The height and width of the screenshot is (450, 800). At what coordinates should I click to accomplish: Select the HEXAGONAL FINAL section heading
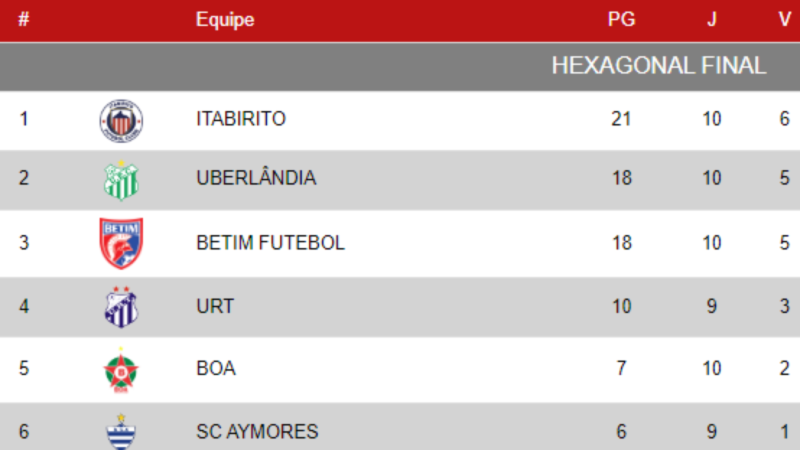659,66
